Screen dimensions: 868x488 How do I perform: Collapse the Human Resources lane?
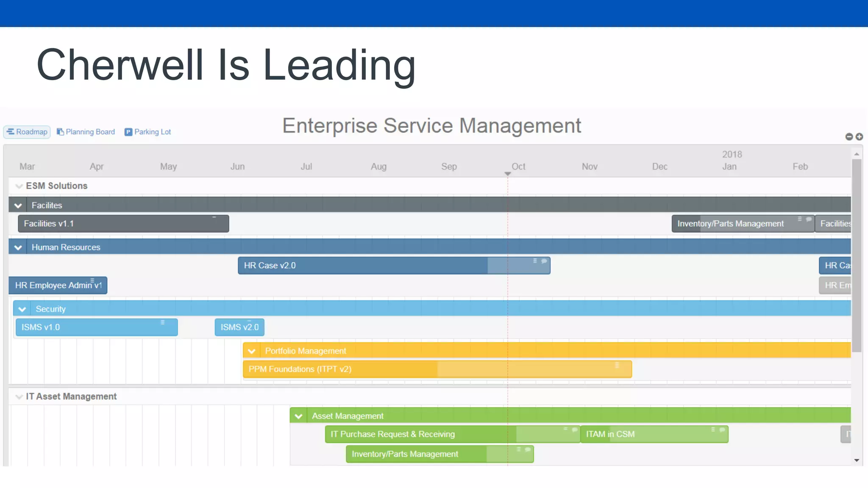coord(18,247)
